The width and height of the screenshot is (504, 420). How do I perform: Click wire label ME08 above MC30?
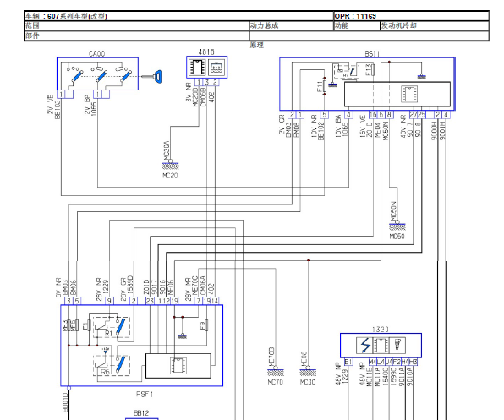[304, 358]
